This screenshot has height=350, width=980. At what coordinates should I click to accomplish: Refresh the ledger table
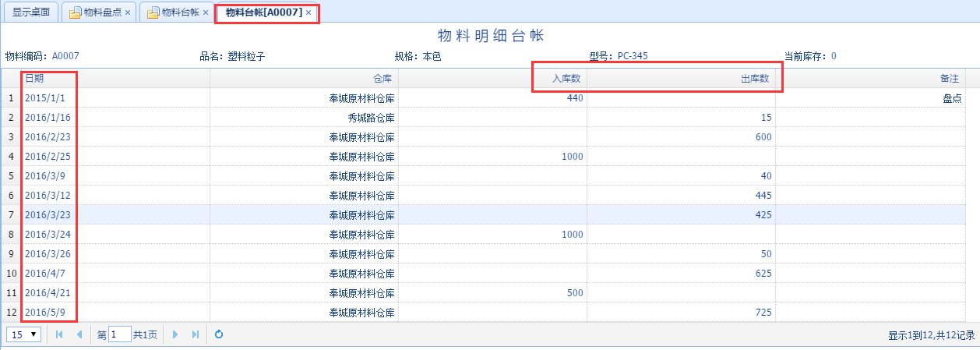click(219, 334)
